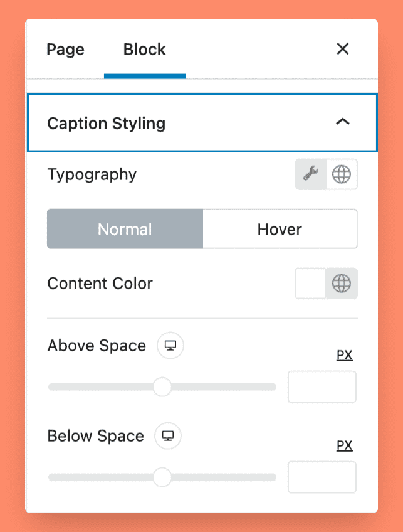
Task: Click the Content Color label
Action: (100, 284)
